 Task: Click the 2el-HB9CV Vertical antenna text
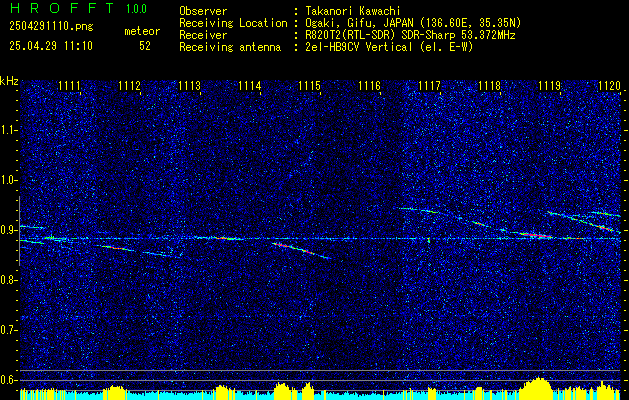point(389,47)
